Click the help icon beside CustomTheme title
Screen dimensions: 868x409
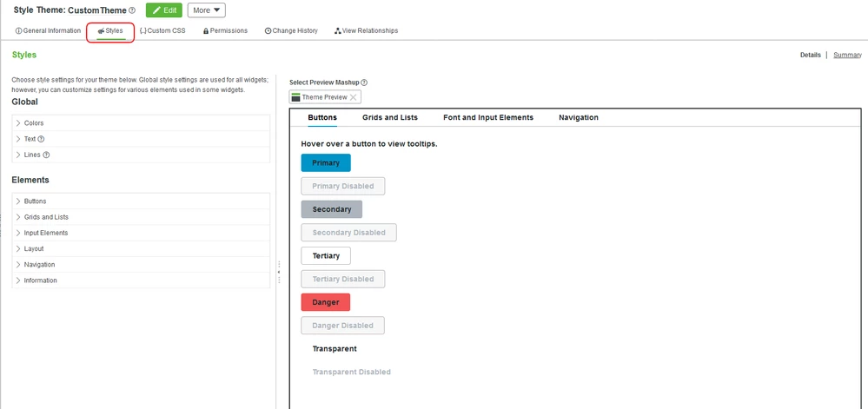pyautogui.click(x=132, y=10)
